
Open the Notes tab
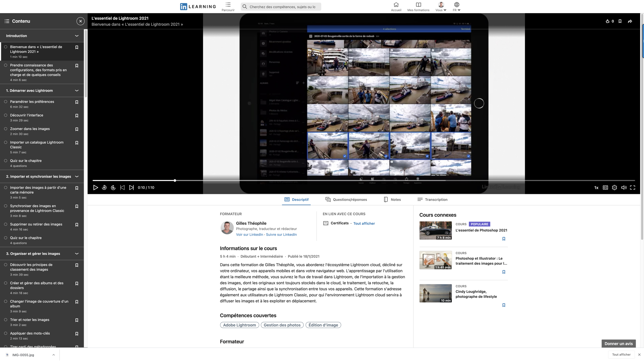(x=392, y=200)
